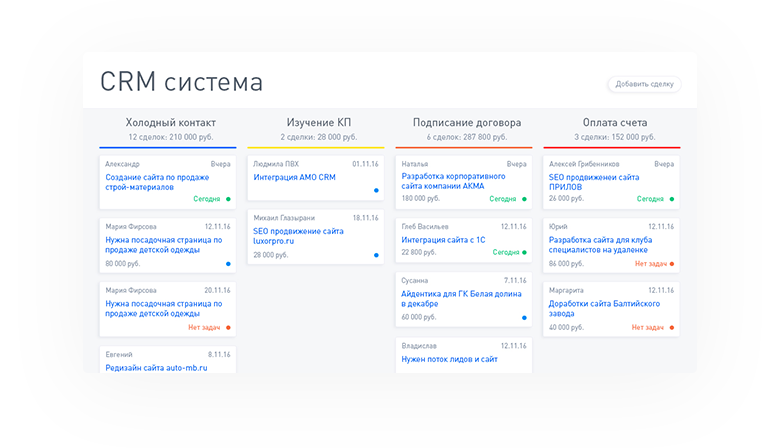The height and width of the screenshot is (448, 780).
Task: Click Сегодня label on Александр card
Action: tap(206, 199)
